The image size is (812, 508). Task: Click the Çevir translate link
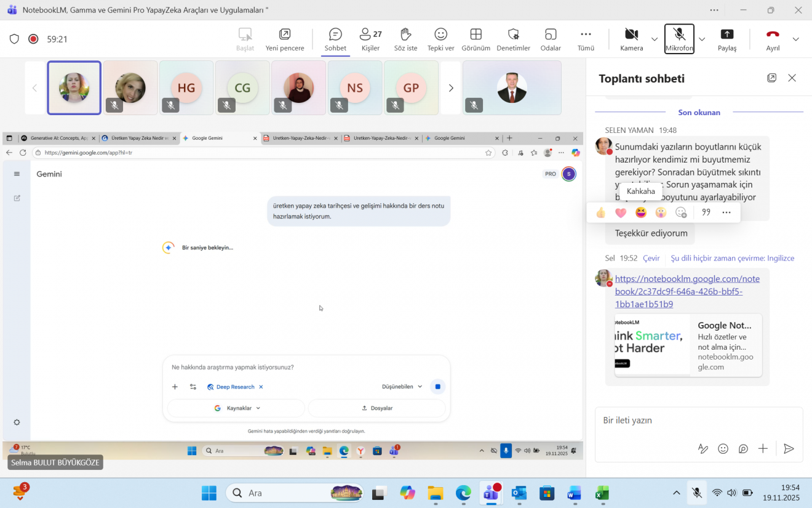(x=651, y=258)
